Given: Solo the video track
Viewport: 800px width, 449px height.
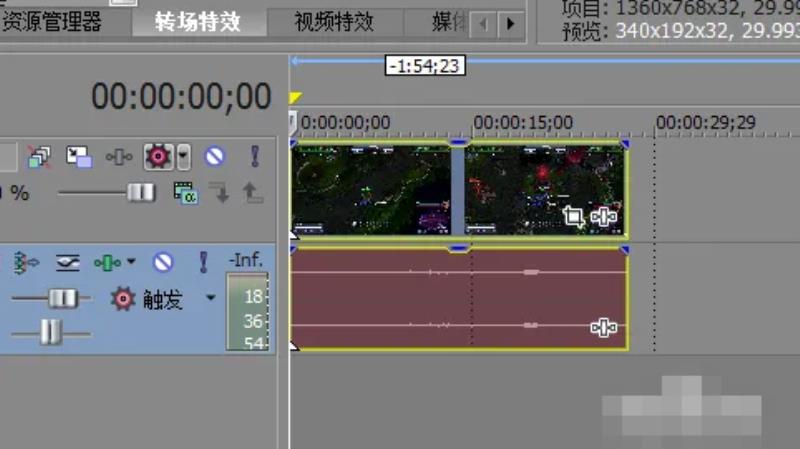Looking at the screenshot, I should click(255, 156).
